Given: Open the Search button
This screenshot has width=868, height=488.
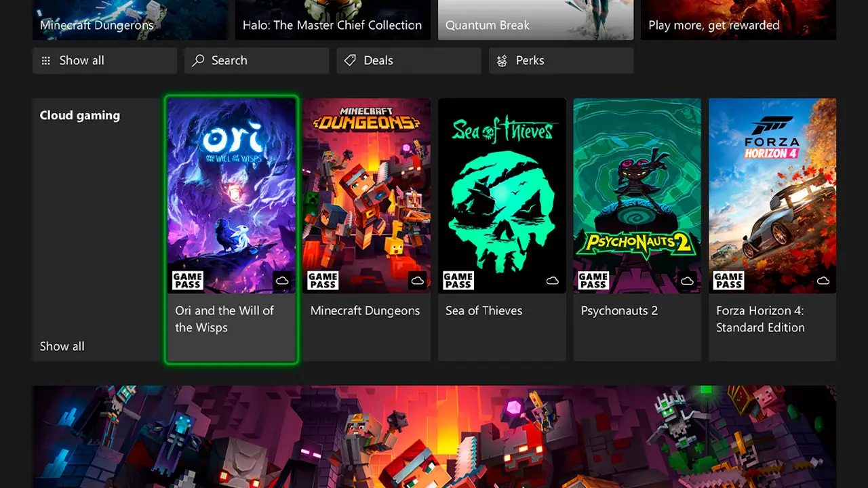Looking at the screenshot, I should [257, 60].
